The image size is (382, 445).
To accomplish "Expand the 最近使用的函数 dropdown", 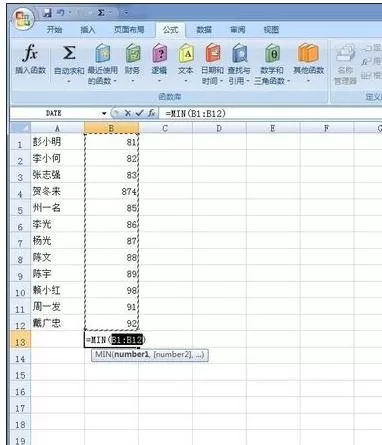I will click(x=115, y=81).
